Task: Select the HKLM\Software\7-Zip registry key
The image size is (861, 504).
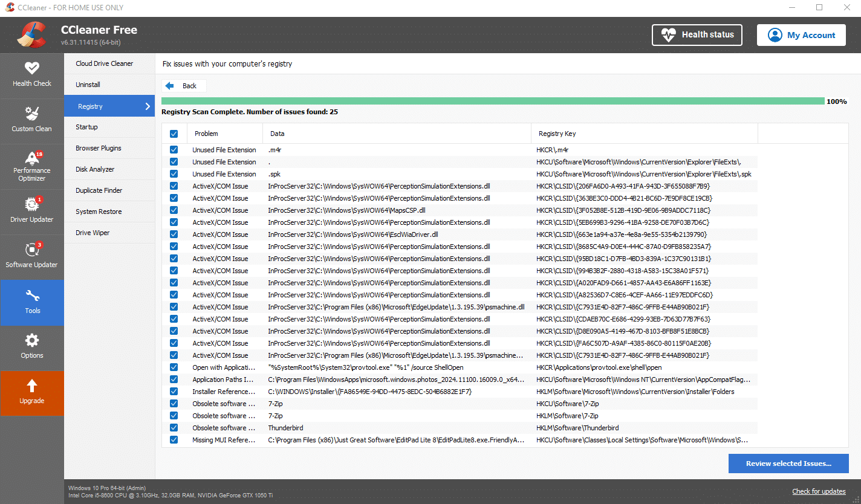Action: point(567,416)
